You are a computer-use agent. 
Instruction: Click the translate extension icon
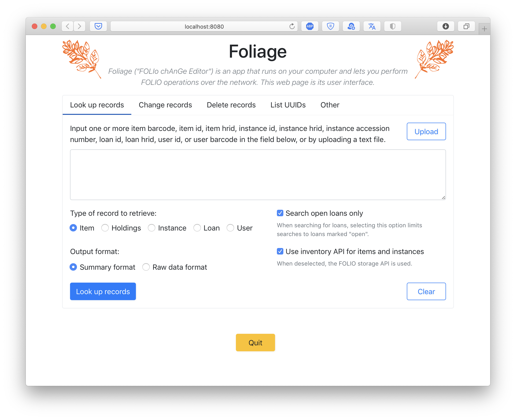pos(372,26)
